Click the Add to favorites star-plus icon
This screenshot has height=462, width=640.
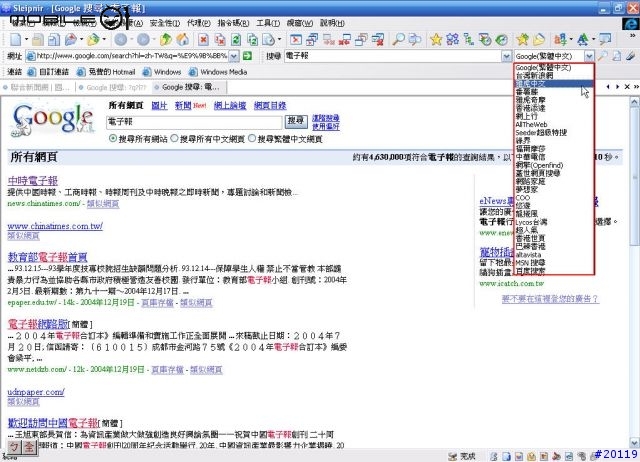(x=522, y=40)
